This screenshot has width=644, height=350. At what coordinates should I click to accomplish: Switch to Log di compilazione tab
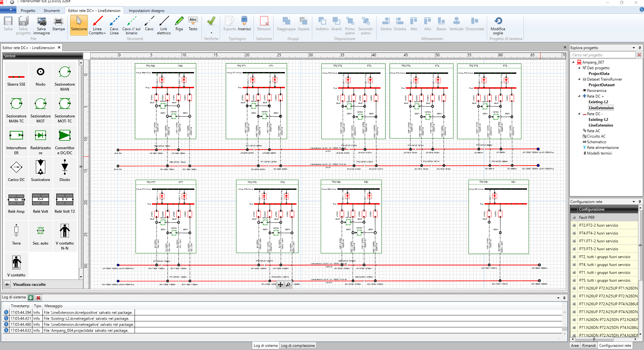point(297,346)
